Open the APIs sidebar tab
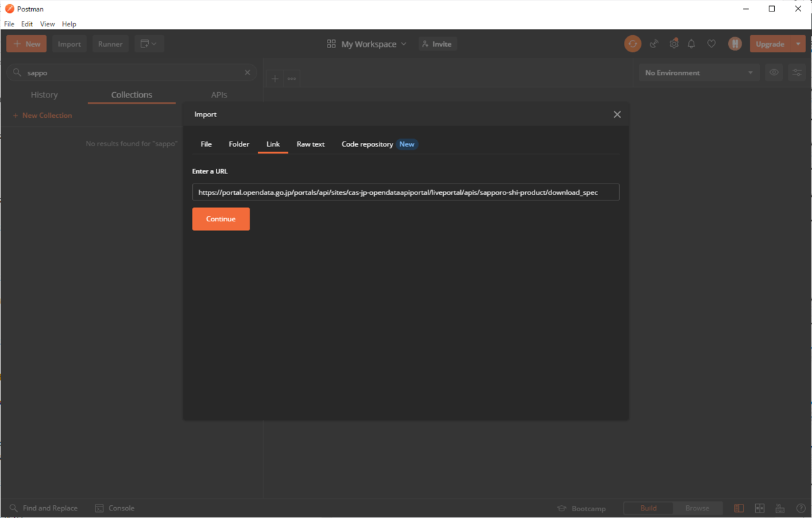812x518 pixels. (x=219, y=95)
